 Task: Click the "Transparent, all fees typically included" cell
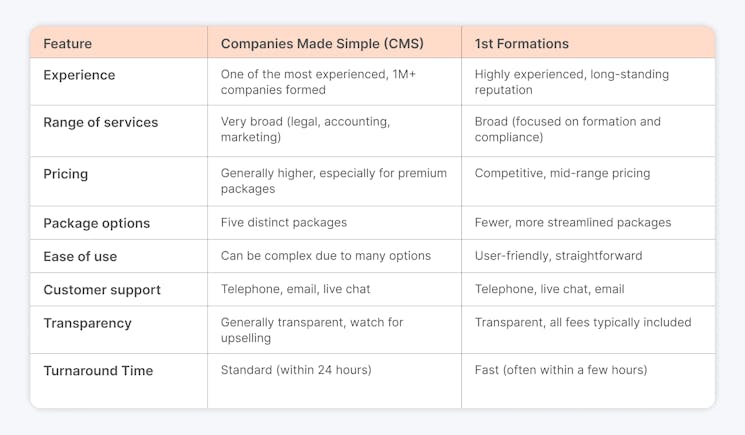pos(583,322)
